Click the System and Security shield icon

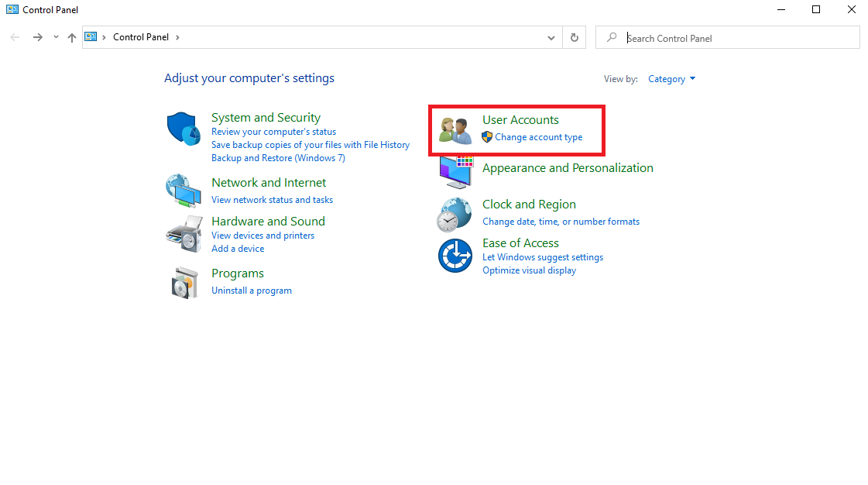click(184, 129)
